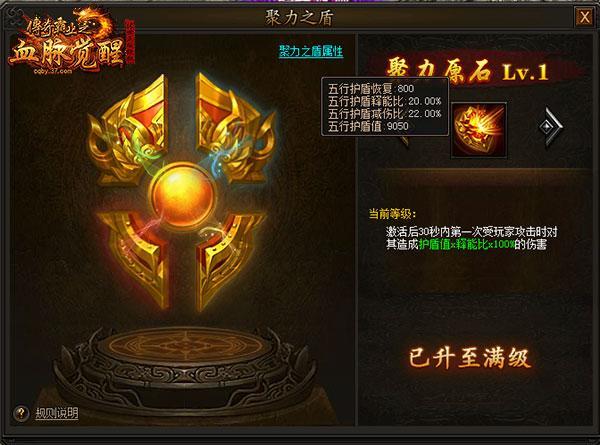Image resolution: width=600 pixels, height=445 pixels.
Task: Click the right arrow next to the skill icon
Action: tap(551, 127)
